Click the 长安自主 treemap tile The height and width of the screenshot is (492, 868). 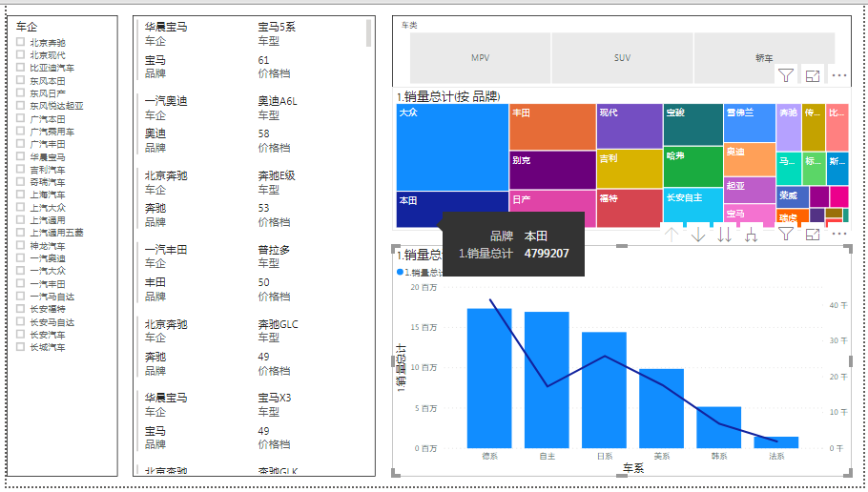(693, 205)
